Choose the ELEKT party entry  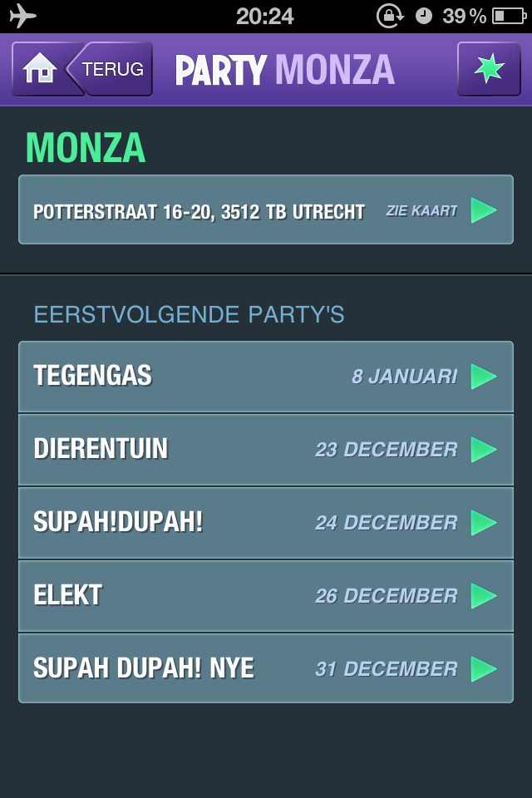click(68, 596)
